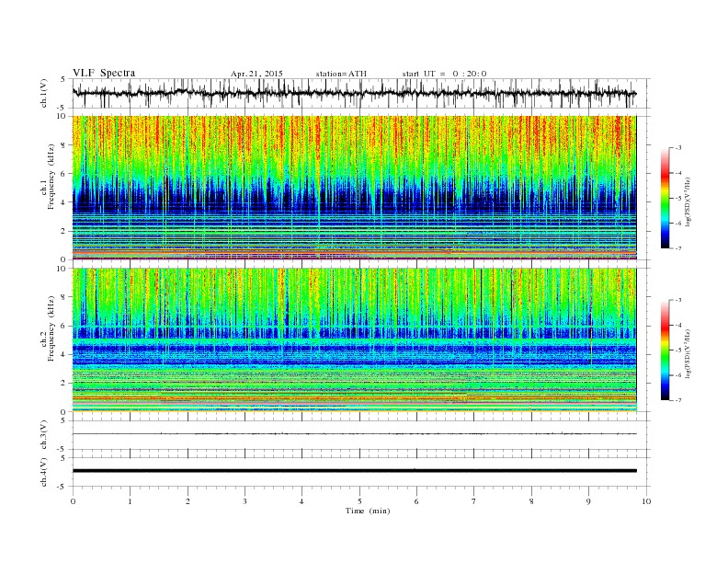Click the 'ch.4(V)' axis label
The height and width of the screenshot is (563, 728).
44,472
